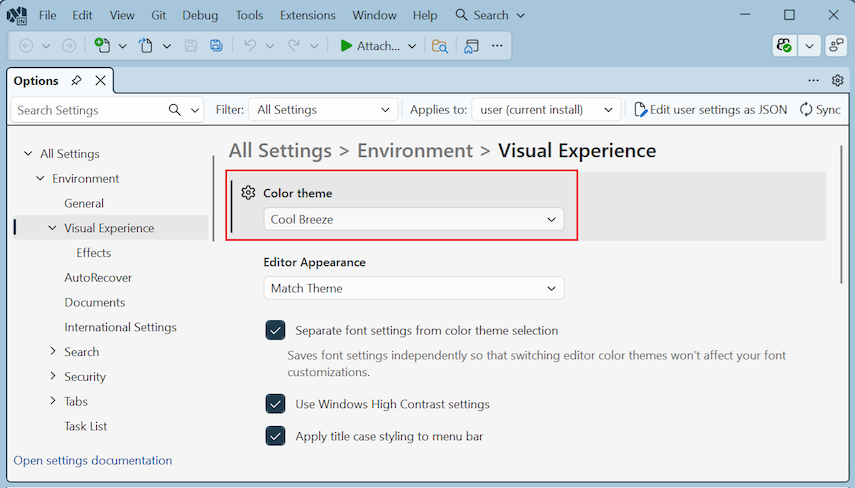
Task: Uncheck Separate font settings from color theme
Action: pos(275,330)
